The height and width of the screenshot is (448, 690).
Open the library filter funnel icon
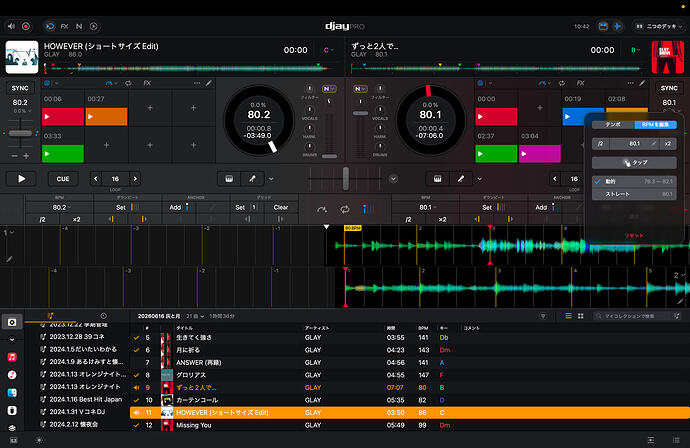tap(543, 316)
